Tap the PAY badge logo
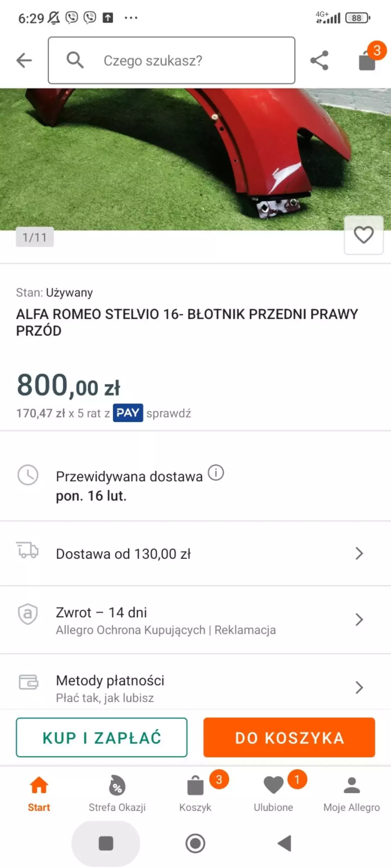 click(x=128, y=413)
